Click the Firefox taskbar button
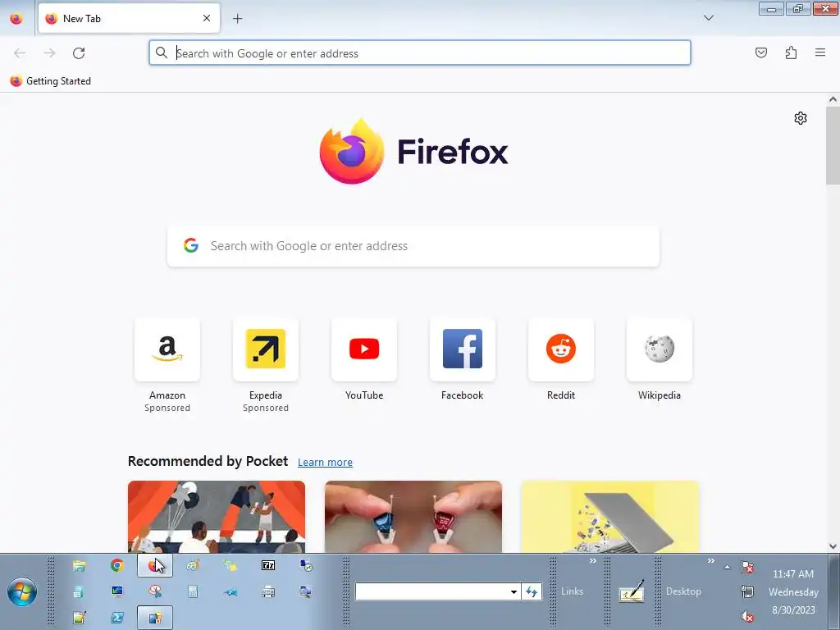Viewport: 840px width, 630px height. click(155, 566)
